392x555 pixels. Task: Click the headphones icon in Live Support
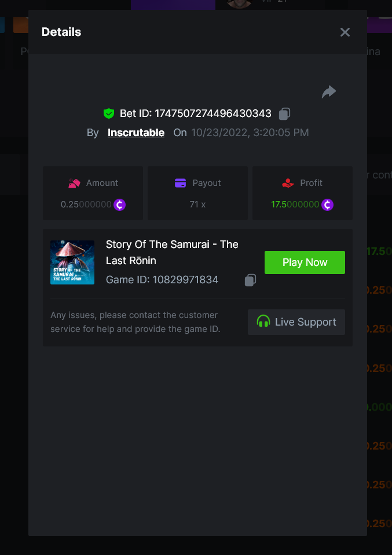coord(263,322)
